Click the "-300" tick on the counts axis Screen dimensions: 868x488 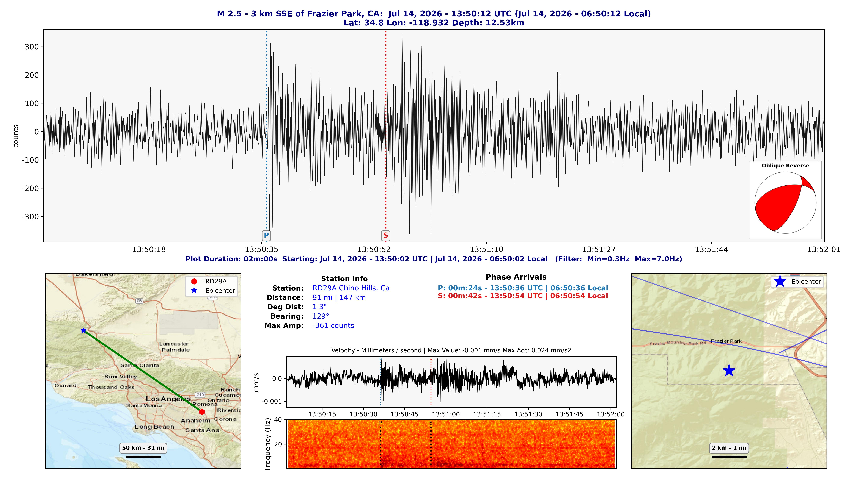(x=30, y=217)
